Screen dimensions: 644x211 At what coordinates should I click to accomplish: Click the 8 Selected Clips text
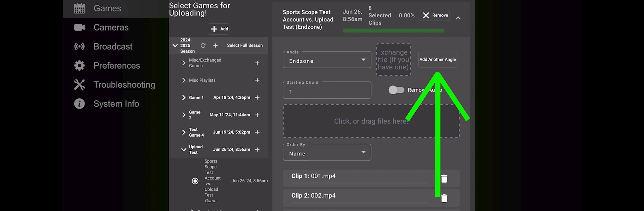(380, 15)
